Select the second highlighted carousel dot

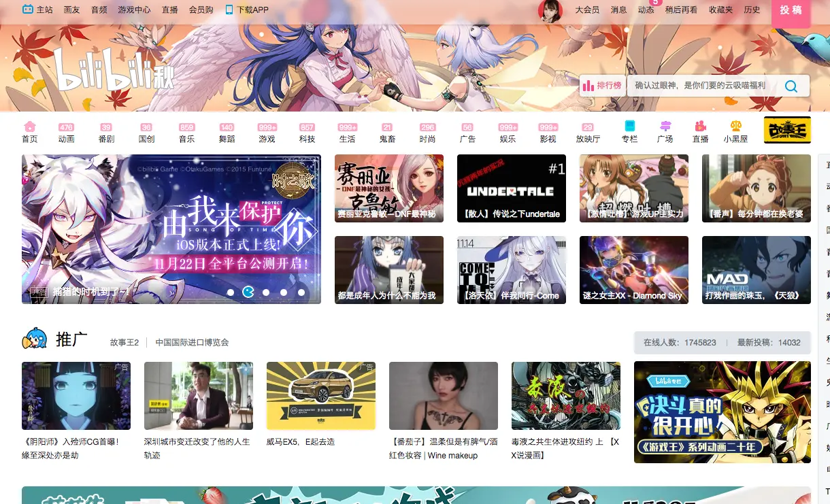click(x=248, y=292)
